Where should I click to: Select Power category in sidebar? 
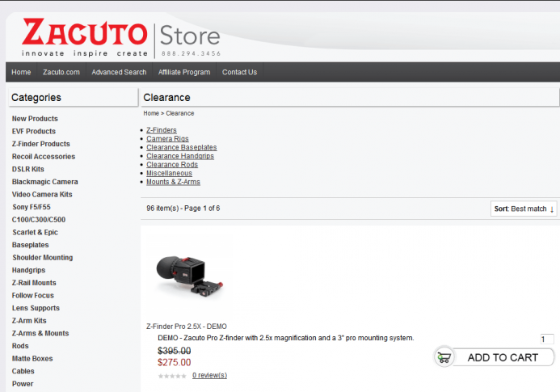click(x=23, y=384)
